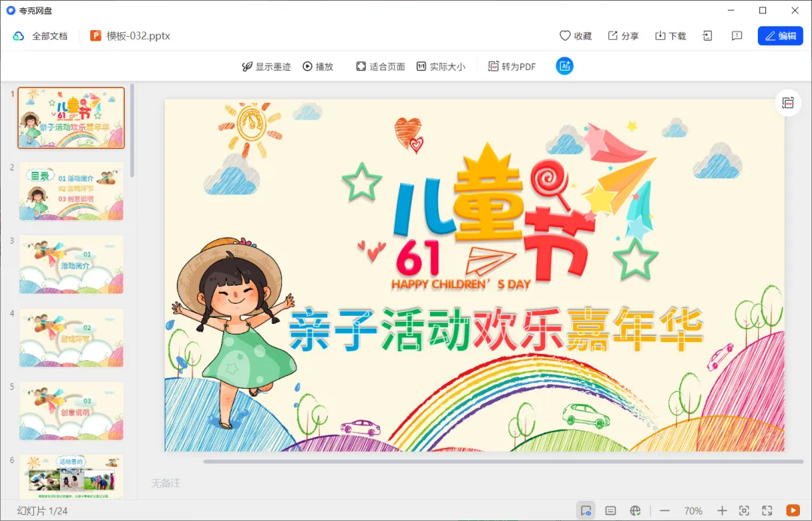Click 转为PDF convert button
The width and height of the screenshot is (812, 521).
click(x=512, y=66)
